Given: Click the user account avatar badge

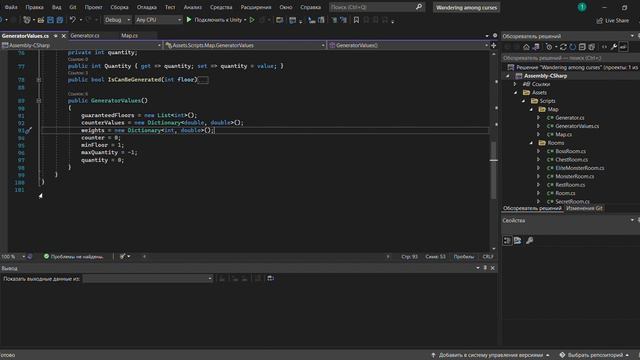Looking at the screenshot, I should tap(582, 7).
